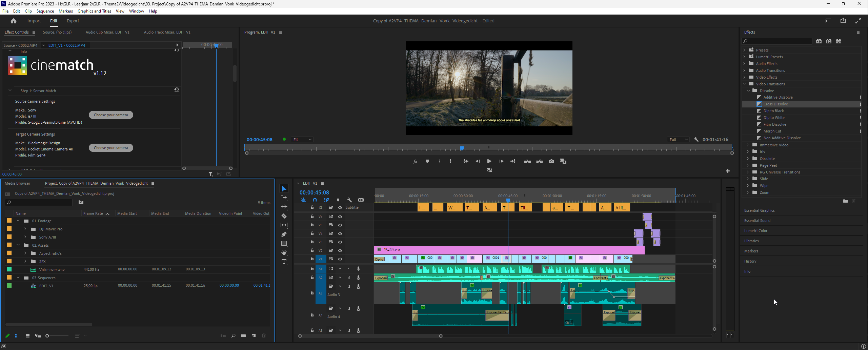The height and width of the screenshot is (350, 868).
Task: Click the Home icon
Action: [x=14, y=21]
